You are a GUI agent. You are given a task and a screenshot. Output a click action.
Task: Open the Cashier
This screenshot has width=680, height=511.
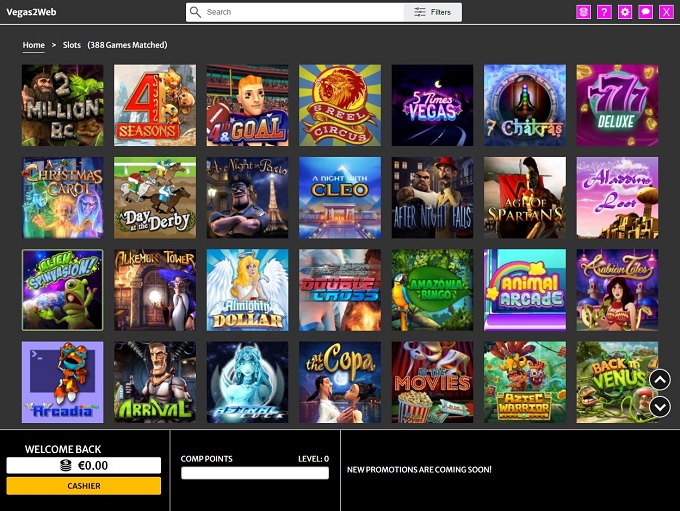(84, 486)
